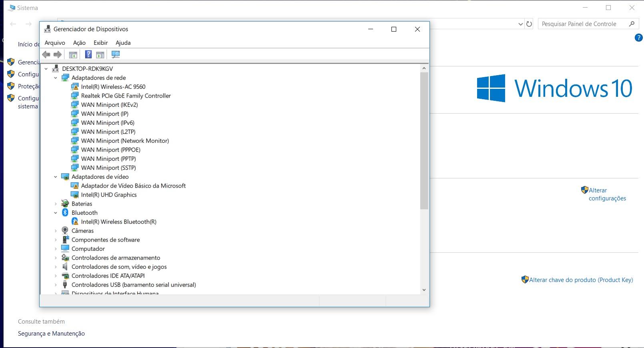Select WAN Miniport (Network Monitor) entry

(x=125, y=141)
